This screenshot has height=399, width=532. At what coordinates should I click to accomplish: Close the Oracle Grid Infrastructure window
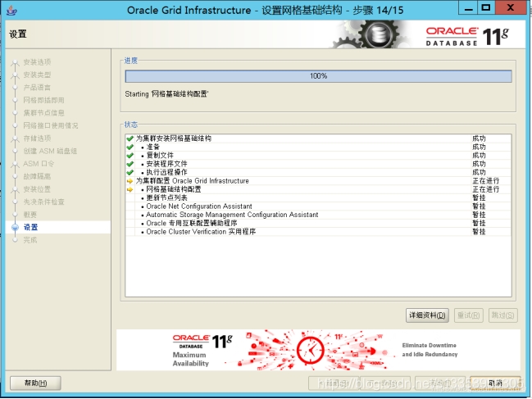coord(511,8)
